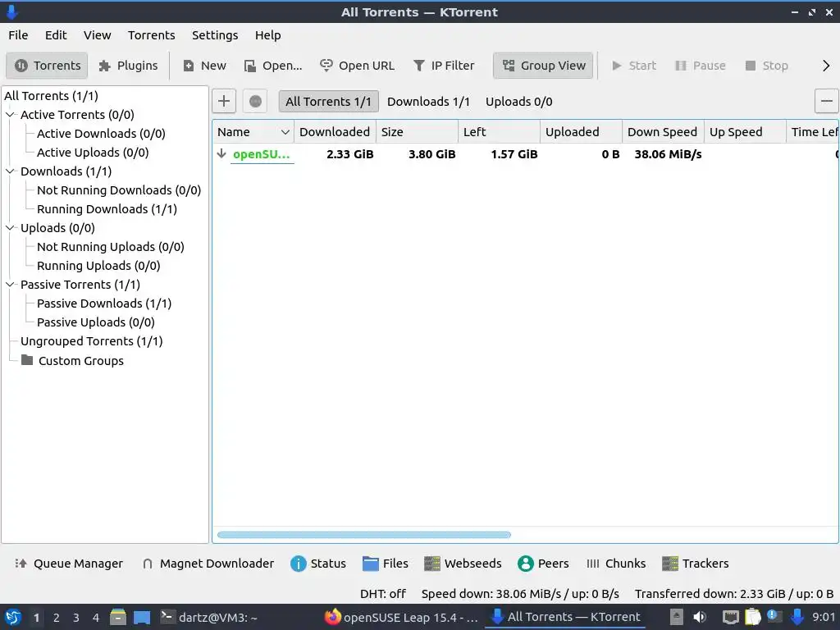Image resolution: width=840 pixels, height=630 pixels.
Task: Open the Queue Manager panel
Action: tap(69, 564)
